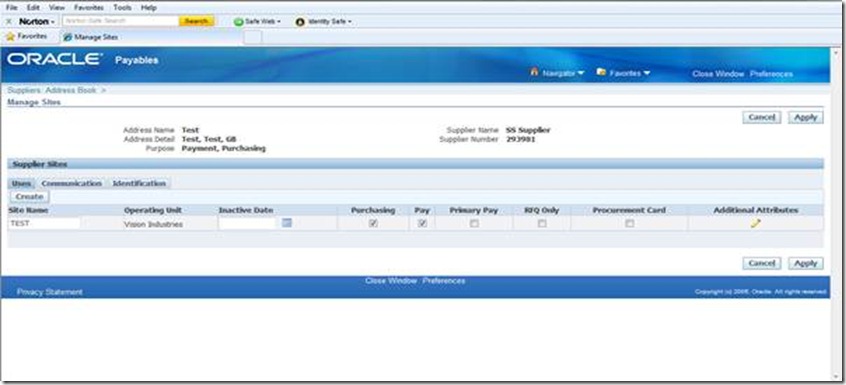Image resolution: width=846 pixels, height=385 pixels.
Task: Click the Favorites folder icon in Oracle header
Action: 602,72
